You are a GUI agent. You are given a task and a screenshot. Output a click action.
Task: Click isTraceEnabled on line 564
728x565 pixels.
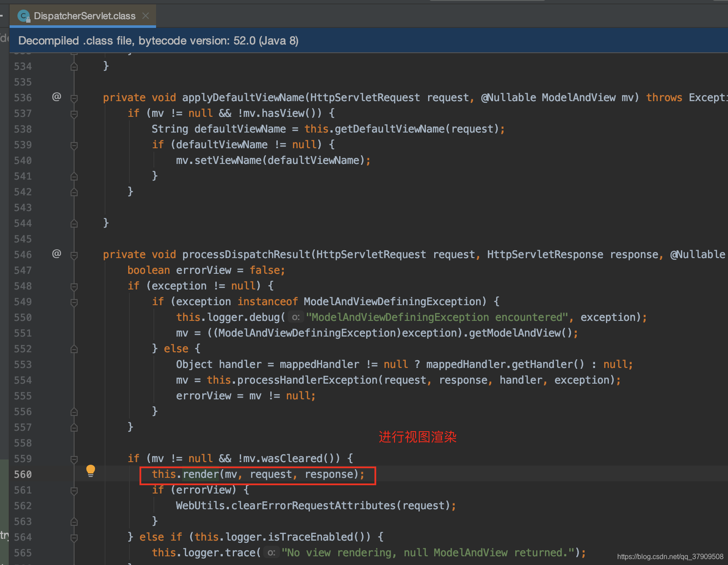(x=310, y=537)
